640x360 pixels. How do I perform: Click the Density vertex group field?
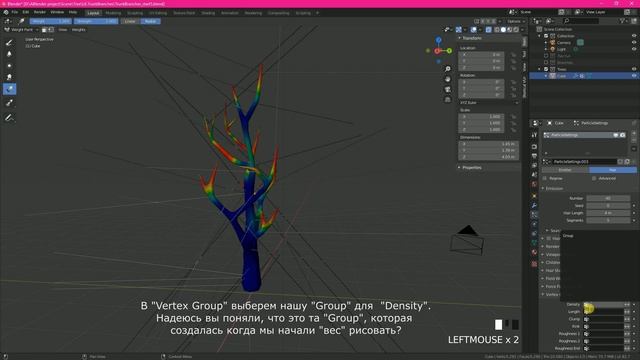pos(603,304)
